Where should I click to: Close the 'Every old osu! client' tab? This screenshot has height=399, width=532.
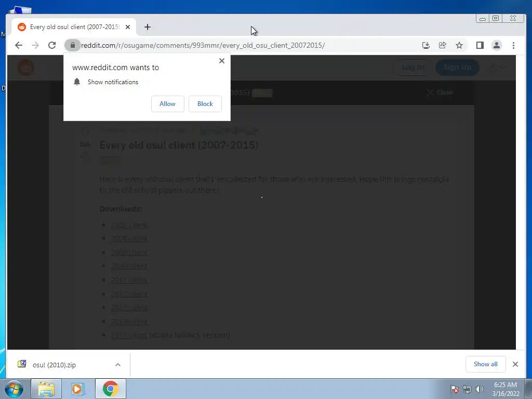(x=128, y=27)
